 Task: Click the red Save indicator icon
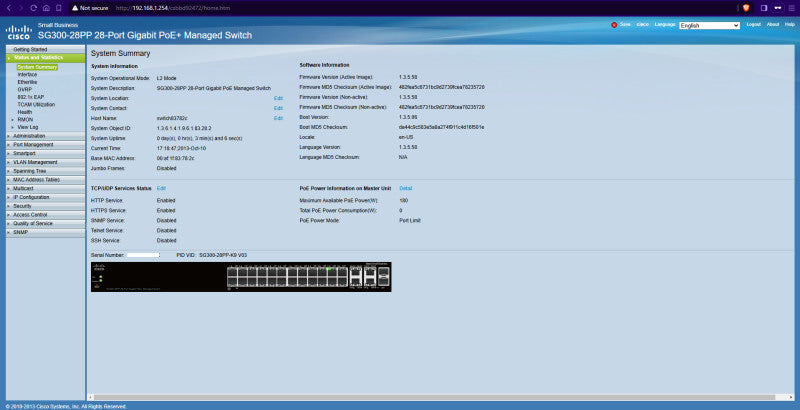tap(614, 24)
